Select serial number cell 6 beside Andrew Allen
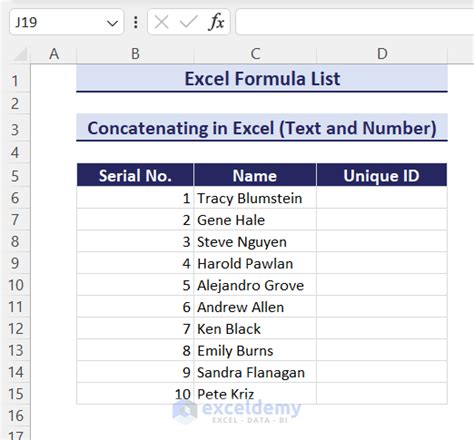 [135, 307]
